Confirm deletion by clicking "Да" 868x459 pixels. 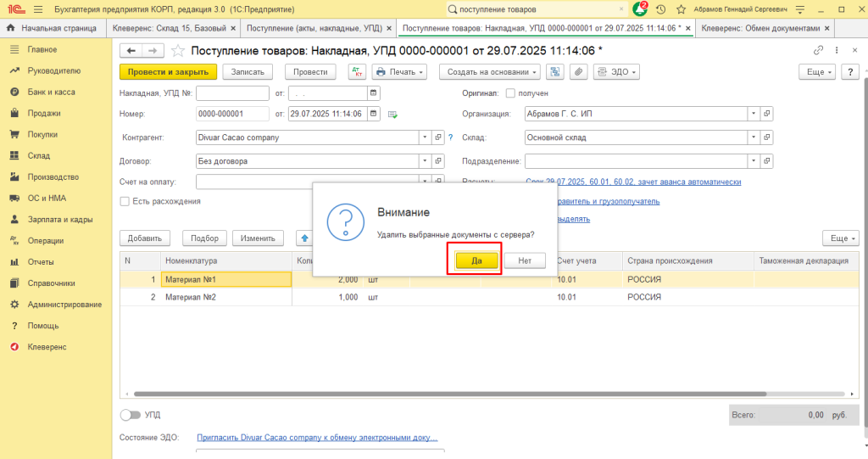click(476, 260)
